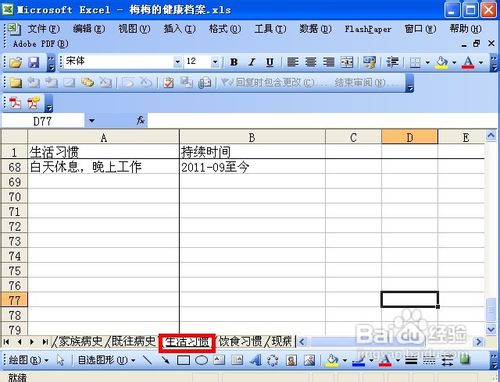Screen dimensions: 500x382
Task: Click the Open folder icon in Standard toolbar
Action: coord(15,62)
